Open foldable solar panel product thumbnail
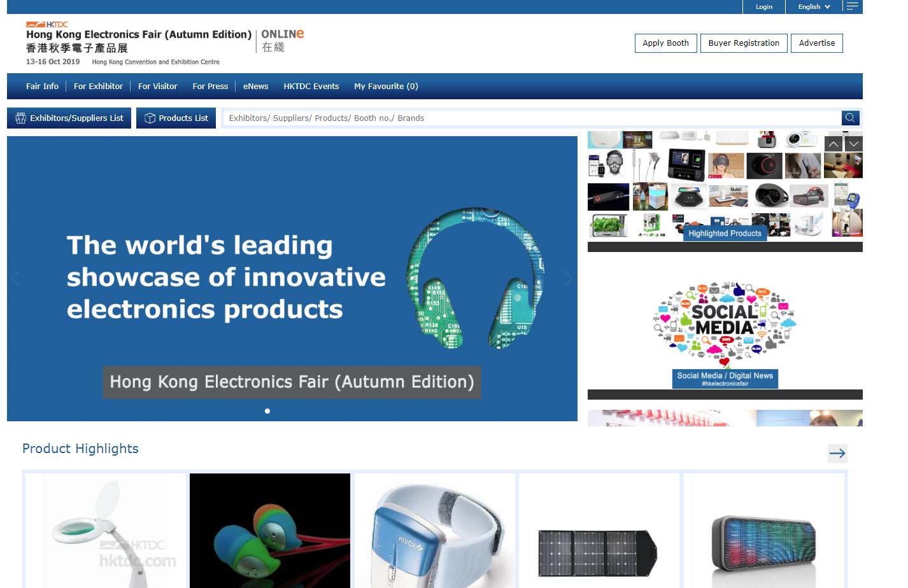 (x=599, y=531)
